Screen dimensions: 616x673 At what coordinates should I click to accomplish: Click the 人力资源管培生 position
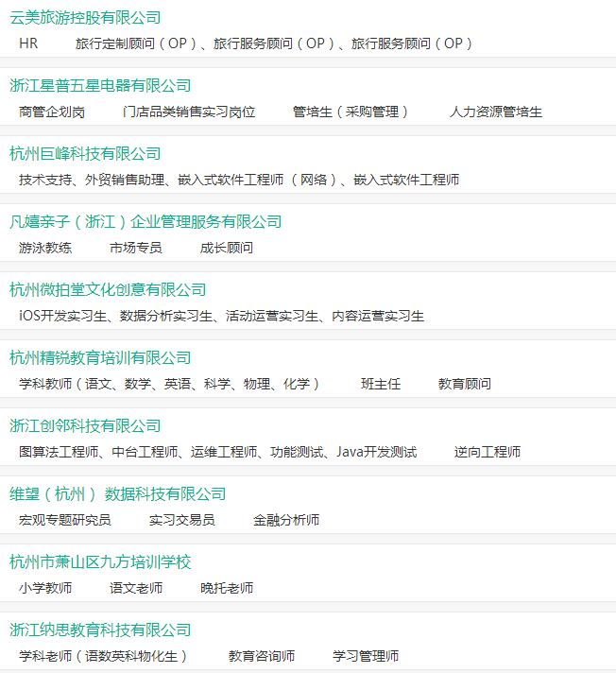[496, 112]
